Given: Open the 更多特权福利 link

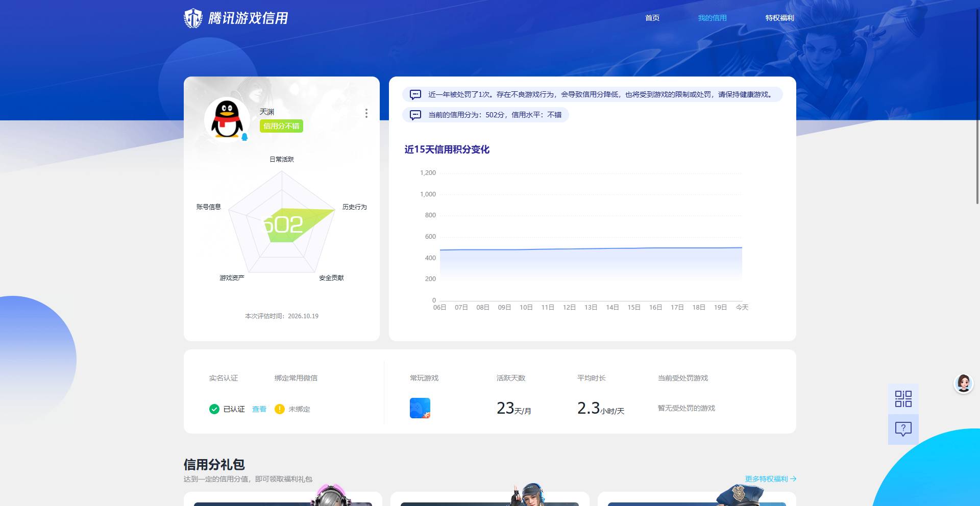Looking at the screenshot, I should 770,479.
